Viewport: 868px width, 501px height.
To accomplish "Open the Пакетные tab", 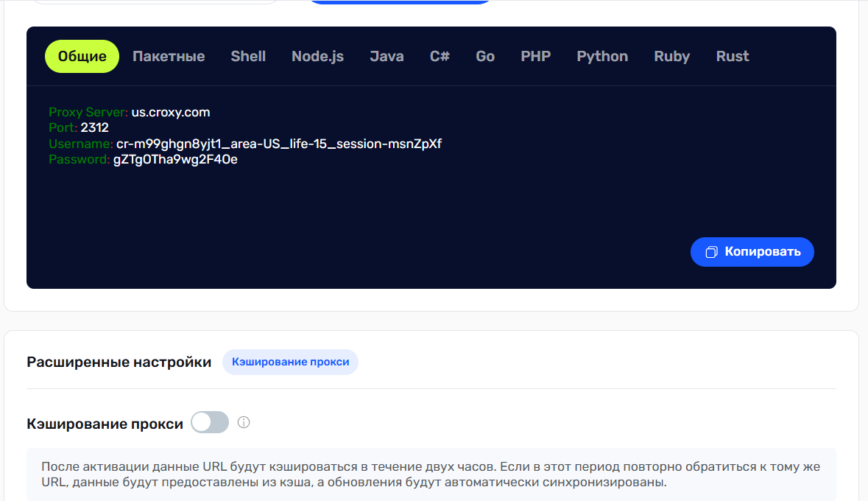I will click(169, 57).
